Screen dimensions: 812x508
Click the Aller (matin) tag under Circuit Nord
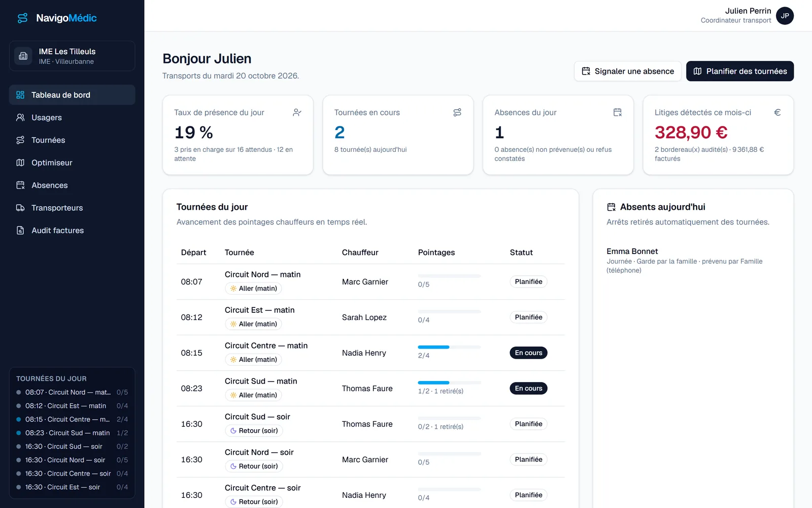[253, 289]
